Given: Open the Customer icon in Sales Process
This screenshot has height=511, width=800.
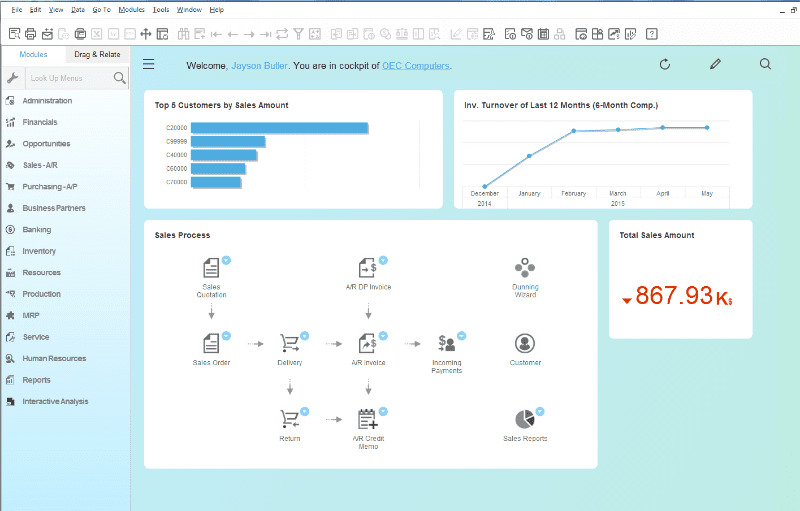Looking at the screenshot, I should click(x=525, y=343).
